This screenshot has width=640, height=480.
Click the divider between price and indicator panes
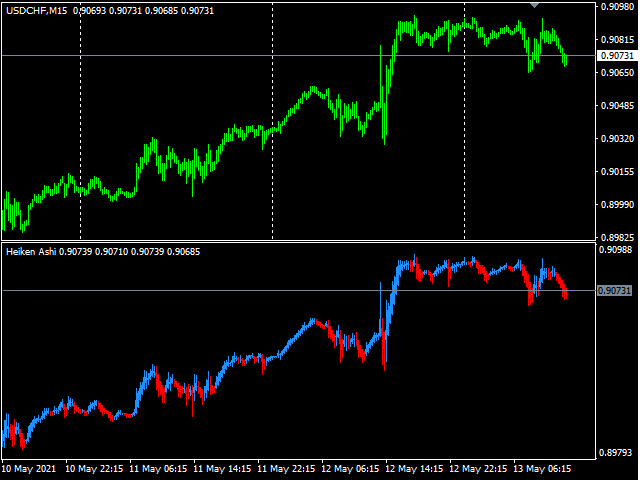pyautogui.click(x=300, y=242)
